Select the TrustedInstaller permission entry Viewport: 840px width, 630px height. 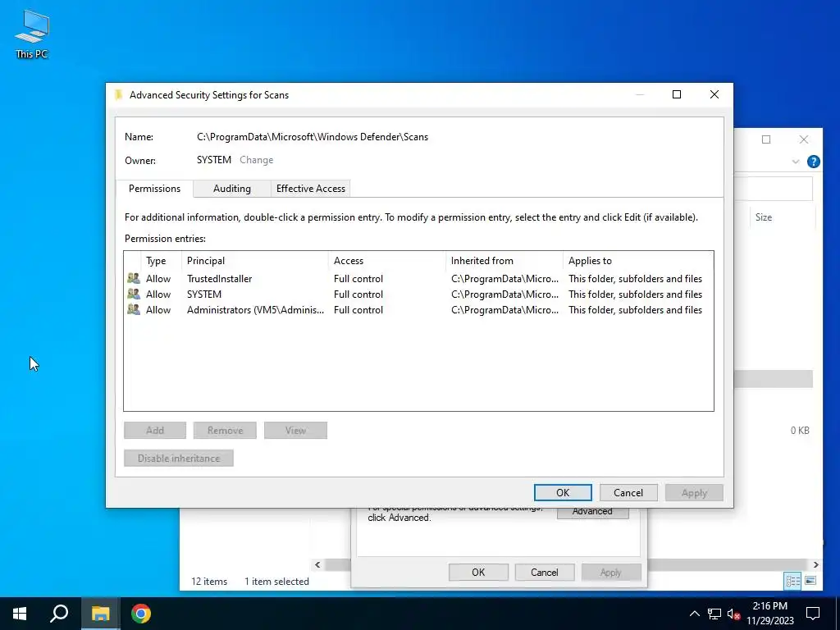click(418, 279)
